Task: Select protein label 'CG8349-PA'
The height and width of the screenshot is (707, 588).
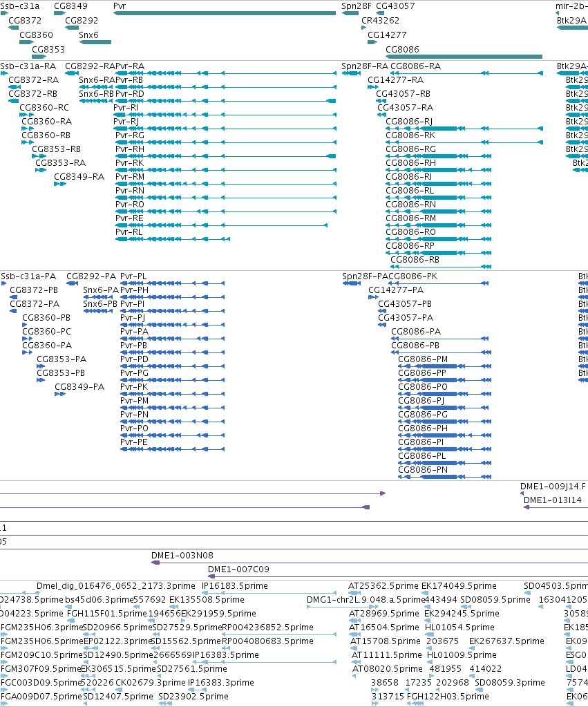Action: pyautogui.click(x=79, y=387)
